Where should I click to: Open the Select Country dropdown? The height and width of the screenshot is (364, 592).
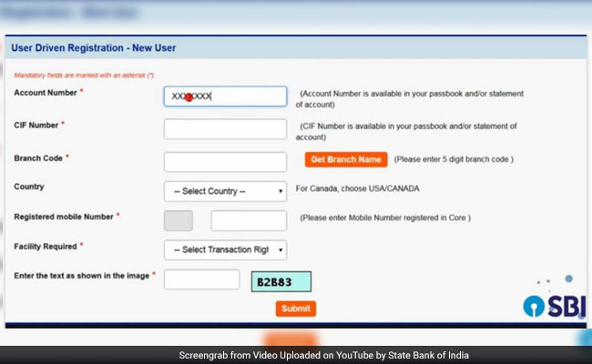point(225,191)
